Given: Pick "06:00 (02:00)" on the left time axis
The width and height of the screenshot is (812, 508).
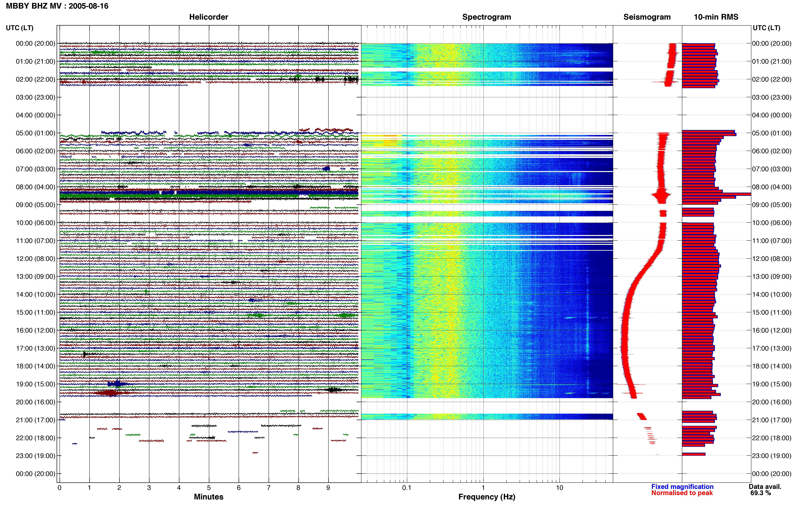Looking at the screenshot, I should 36,151.
